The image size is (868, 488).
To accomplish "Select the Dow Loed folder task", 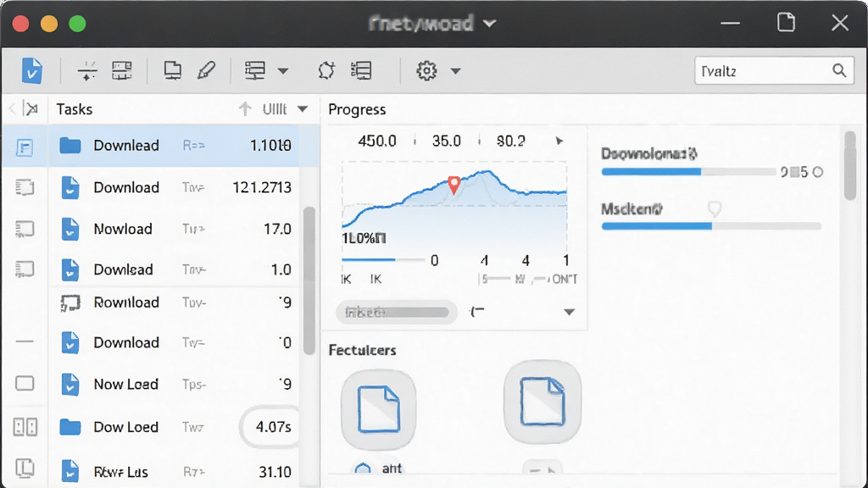I will 175,427.
